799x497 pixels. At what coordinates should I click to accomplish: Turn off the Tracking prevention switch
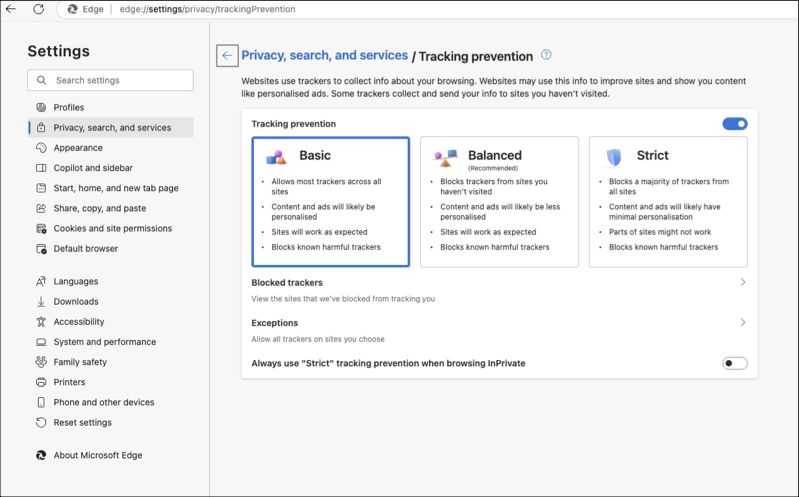pos(735,124)
